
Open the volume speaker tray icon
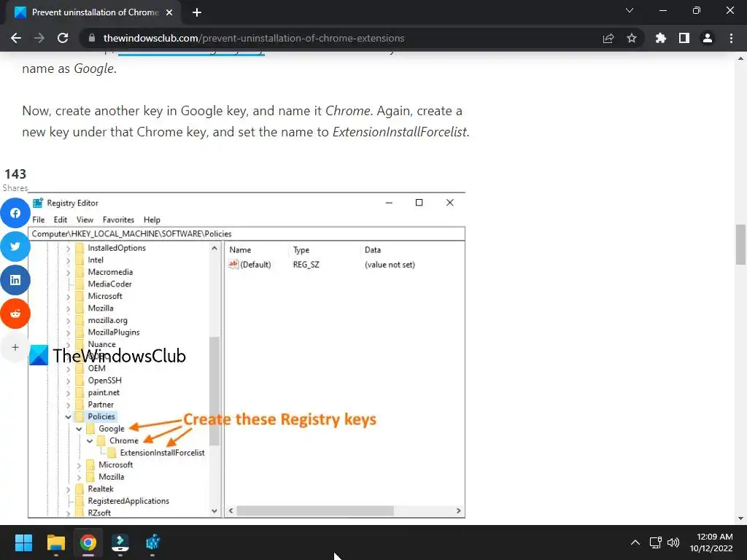pos(673,542)
